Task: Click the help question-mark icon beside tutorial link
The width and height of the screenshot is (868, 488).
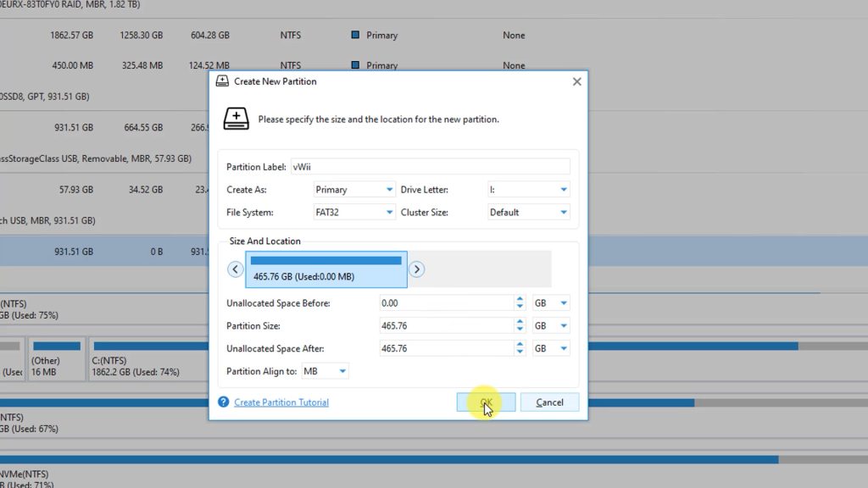Action: tap(224, 402)
